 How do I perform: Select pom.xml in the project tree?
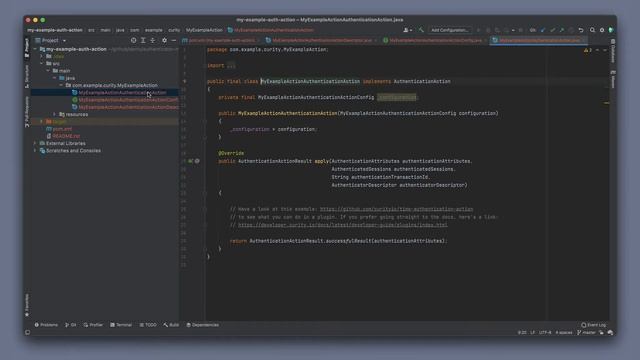pyautogui.click(x=62, y=129)
